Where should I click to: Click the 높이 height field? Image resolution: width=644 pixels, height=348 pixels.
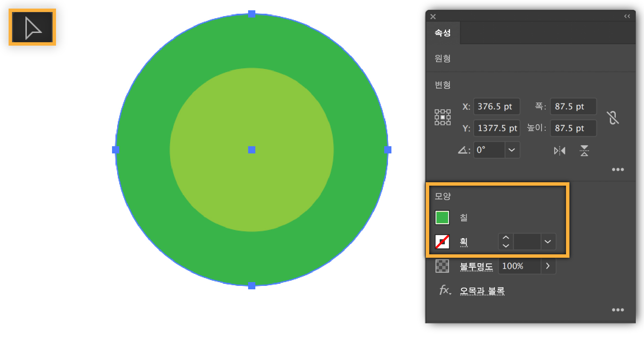tap(573, 128)
